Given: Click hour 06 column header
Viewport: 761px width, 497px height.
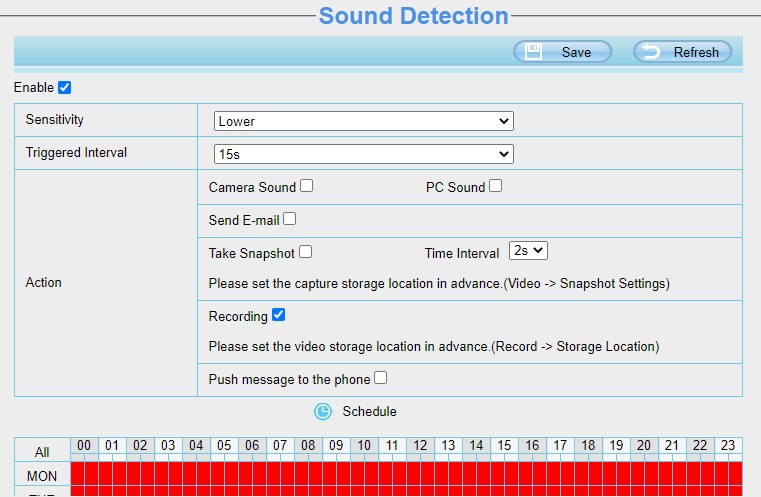Looking at the screenshot, I should [252, 446].
